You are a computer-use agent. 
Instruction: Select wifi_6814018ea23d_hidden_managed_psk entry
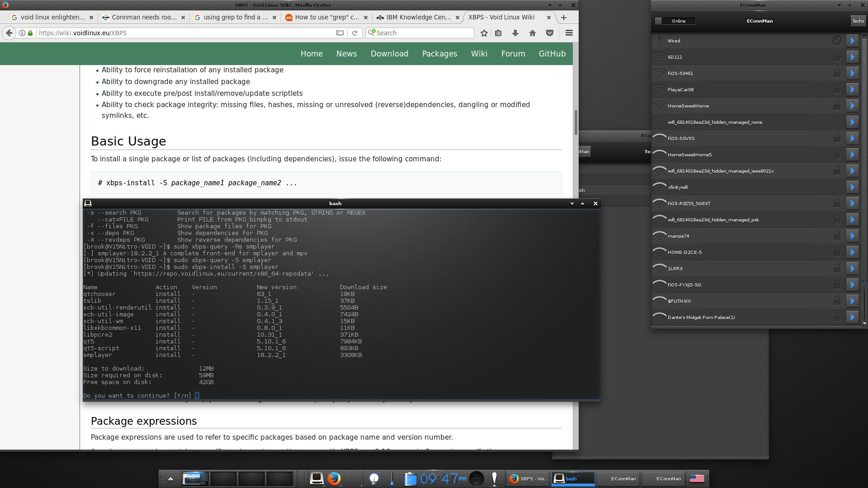pos(748,220)
